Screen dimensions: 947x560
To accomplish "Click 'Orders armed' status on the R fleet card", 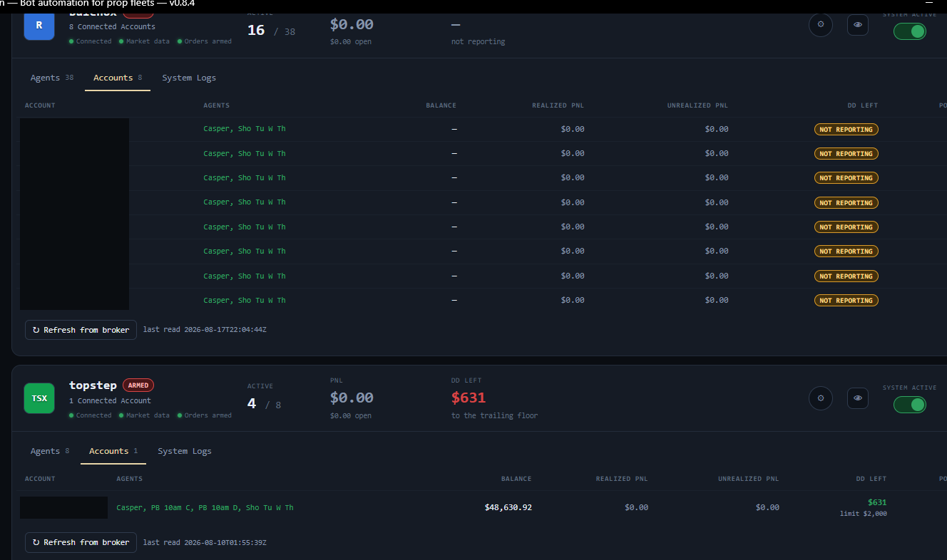I will tap(205, 41).
